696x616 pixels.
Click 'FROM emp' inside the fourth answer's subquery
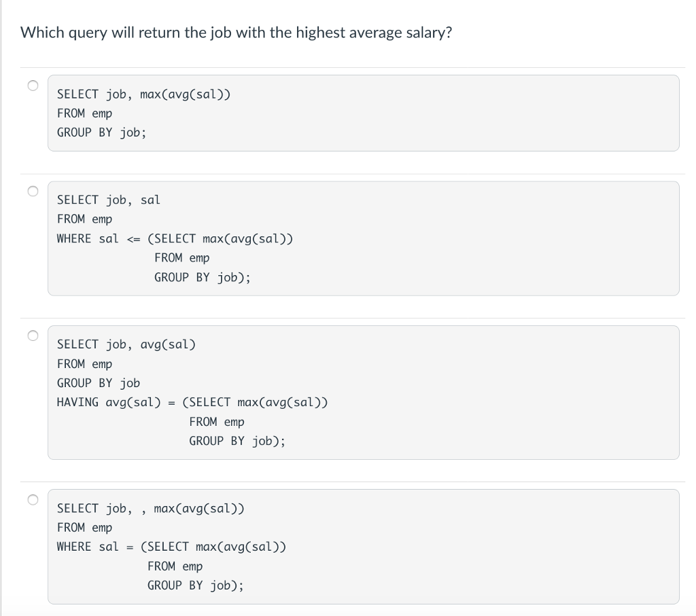click(x=175, y=567)
